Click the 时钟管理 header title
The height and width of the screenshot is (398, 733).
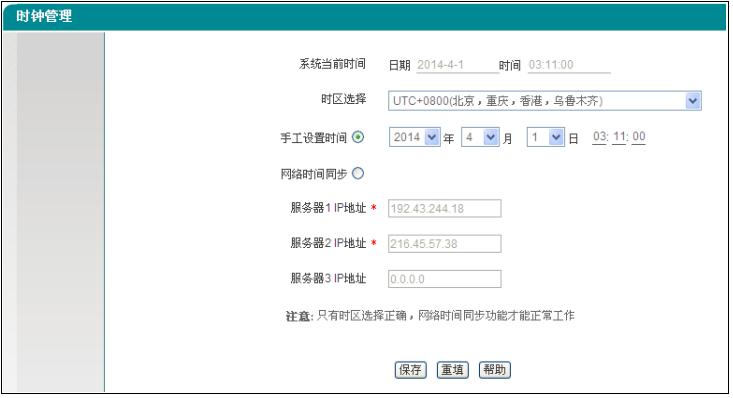[x=44, y=16]
